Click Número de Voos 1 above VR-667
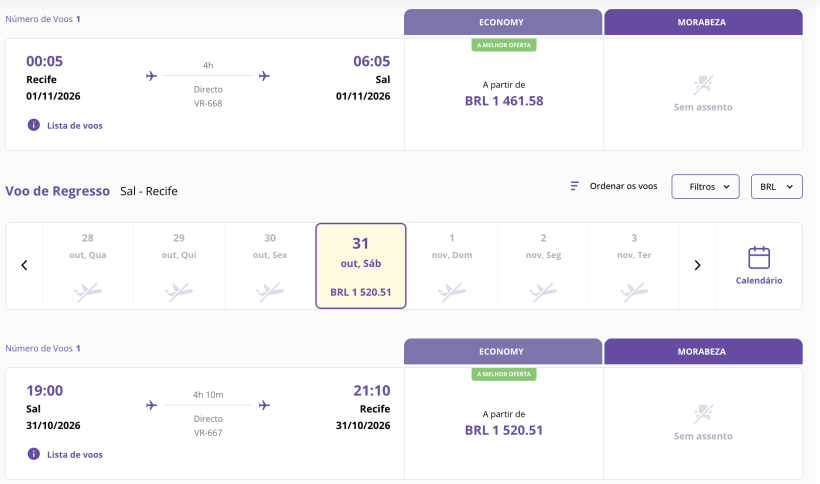The width and height of the screenshot is (820, 484). coord(43,348)
